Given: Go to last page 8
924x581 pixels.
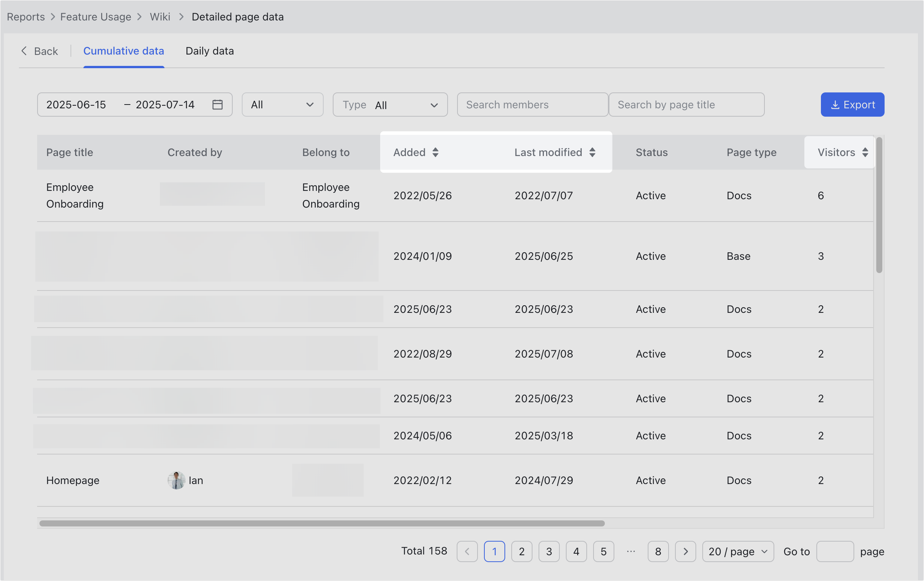Looking at the screenshot, I should 658,551.
